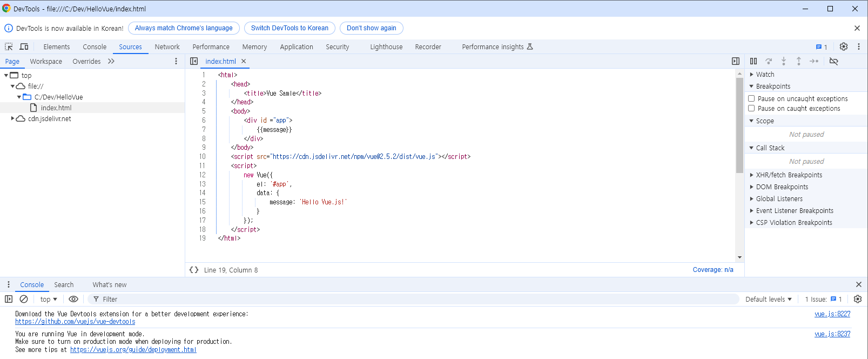
Task: Create a live expression eye icon
Action: tap(73, 299)
